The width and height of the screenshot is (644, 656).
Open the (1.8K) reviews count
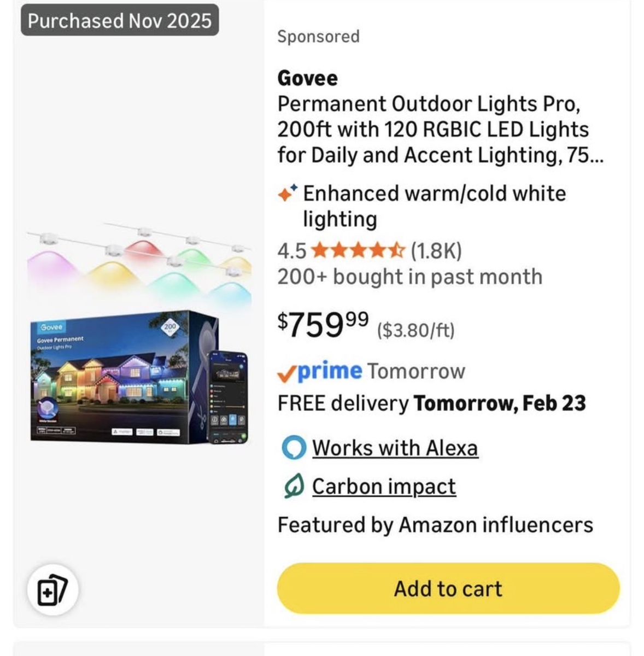point(436,251)
